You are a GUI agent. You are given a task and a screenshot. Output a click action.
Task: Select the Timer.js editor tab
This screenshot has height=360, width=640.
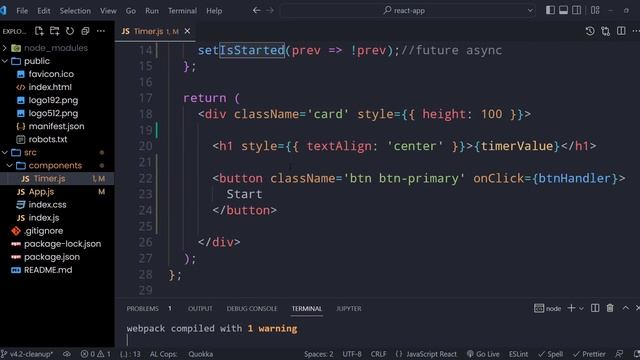155,31
